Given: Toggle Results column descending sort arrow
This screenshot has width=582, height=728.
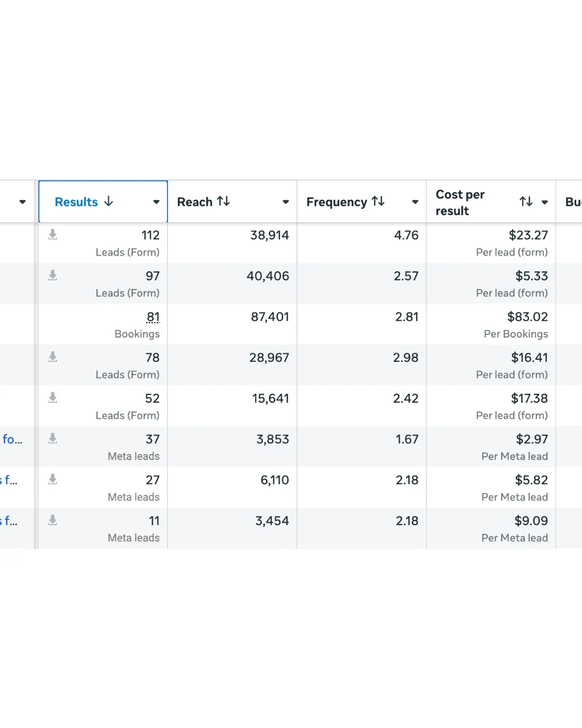Looking at the screenshot, I should (109, 201).
